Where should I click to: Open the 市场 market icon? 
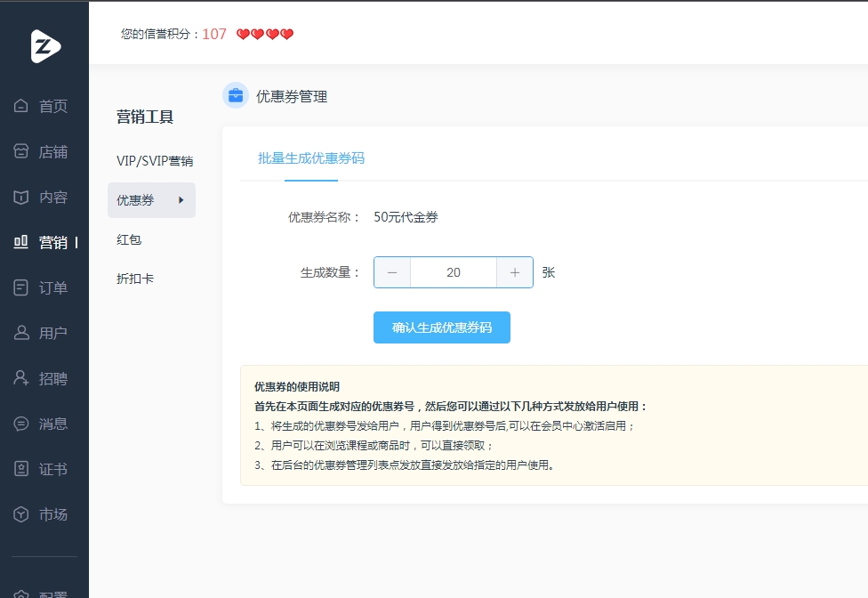pyautogui.click(x=21, y=514)
